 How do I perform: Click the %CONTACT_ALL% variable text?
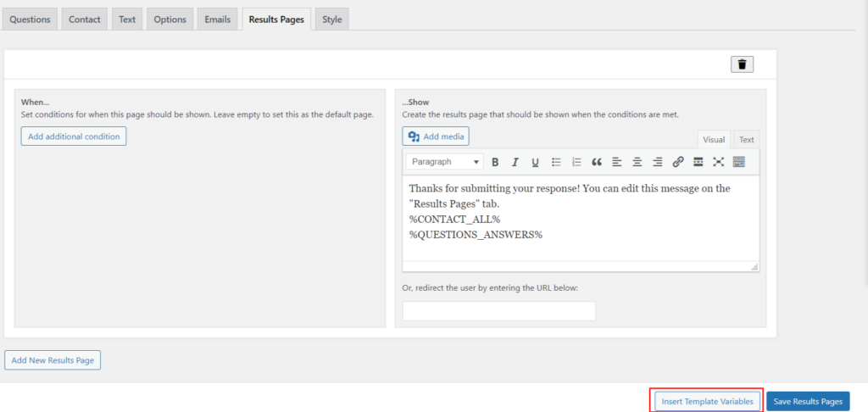click(454, 219)
